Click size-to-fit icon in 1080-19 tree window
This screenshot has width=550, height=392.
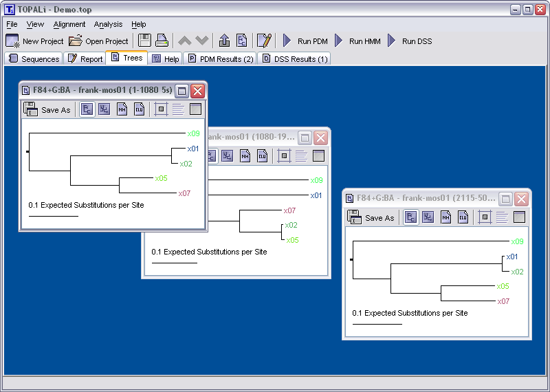point(284,156)
